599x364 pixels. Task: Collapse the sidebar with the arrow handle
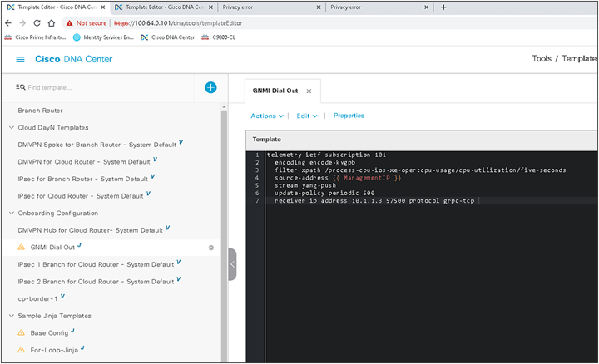click(232, 264)
